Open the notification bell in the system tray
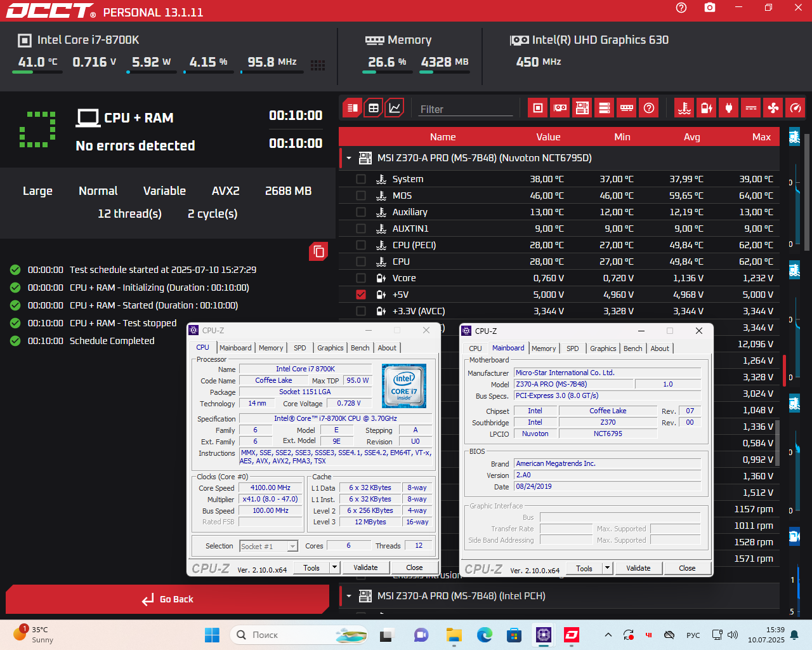Viewport: 812px width, 650px height. 794,635
